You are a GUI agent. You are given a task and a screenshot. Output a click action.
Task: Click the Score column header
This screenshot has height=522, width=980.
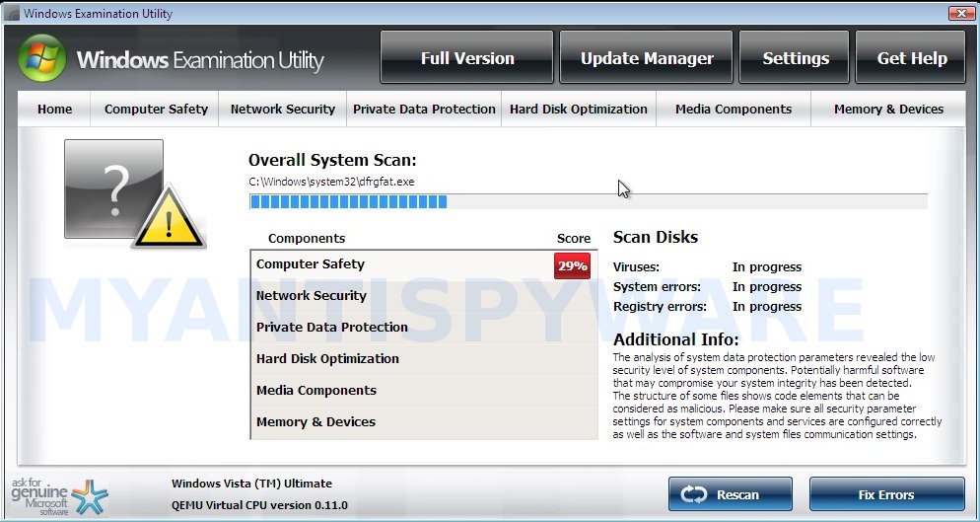[573, 239]
